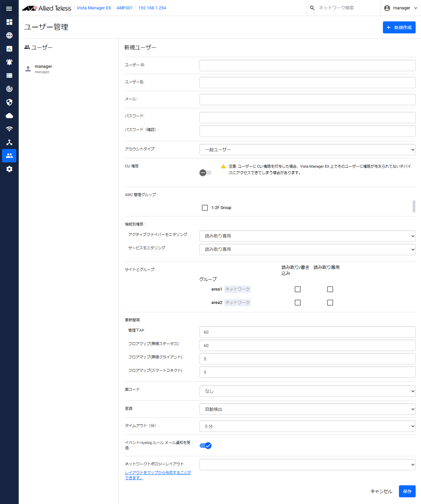
Task: Click the AWC group list scrollbar
Action: (x=414, y=206)
